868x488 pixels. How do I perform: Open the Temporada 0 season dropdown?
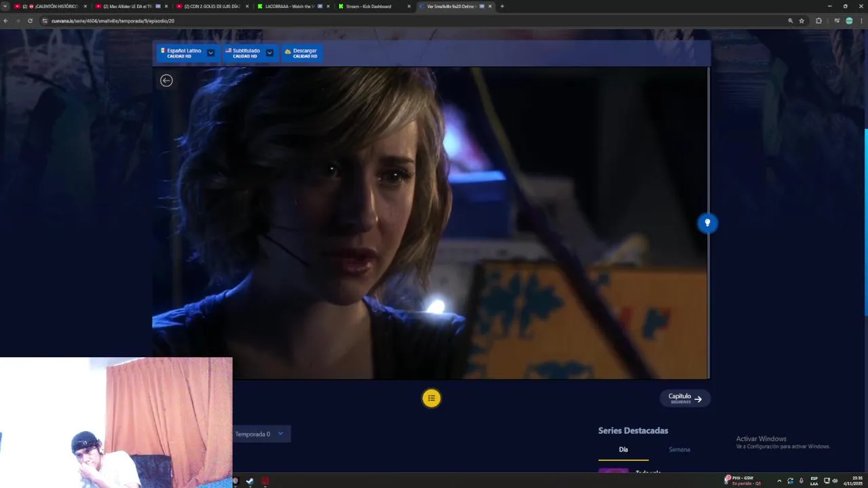[x=262, y=434]
